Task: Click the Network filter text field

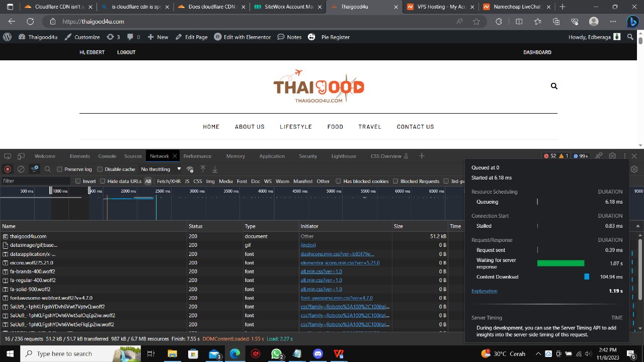Action: [35, 181]
